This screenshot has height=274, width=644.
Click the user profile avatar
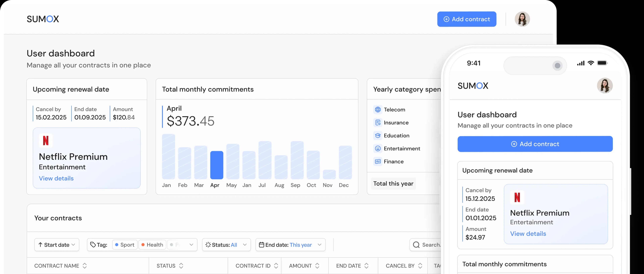point(523,19)
